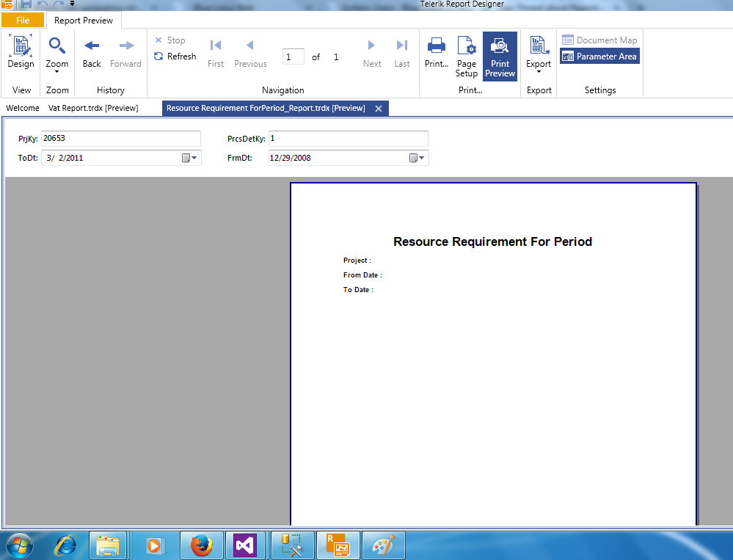Click the Undo icon in title bar

point(43,4)
